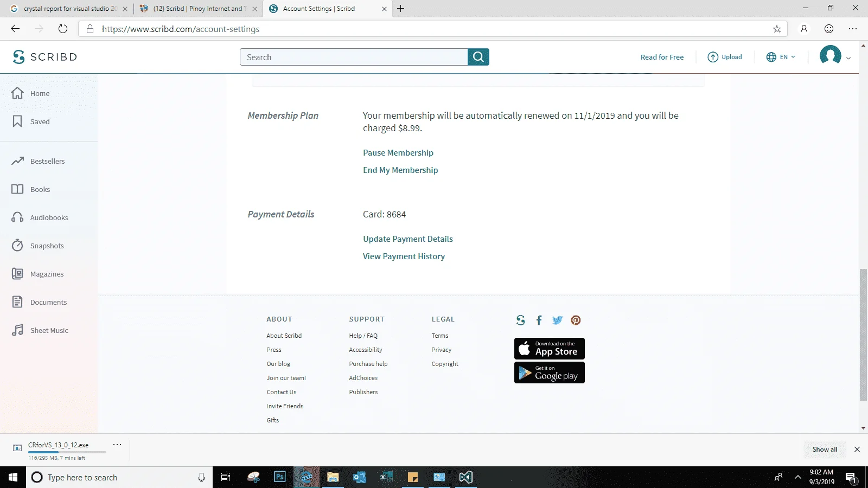Open Visual Studio from the taskbar
Screen dimensions: 868x488
(465, 477)
